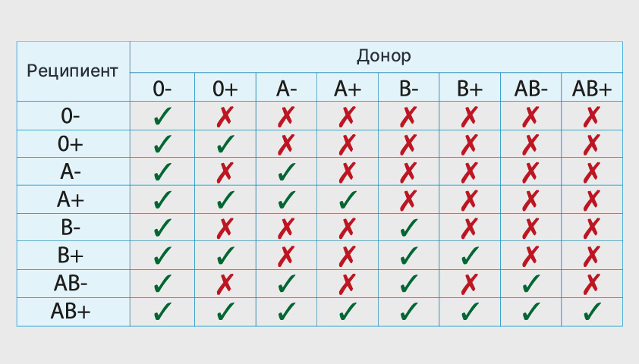Viewport: 639px width, 364px height.
Task: Click the red cross for recipient B+ donor A-
Action: (x=286, y=256)
